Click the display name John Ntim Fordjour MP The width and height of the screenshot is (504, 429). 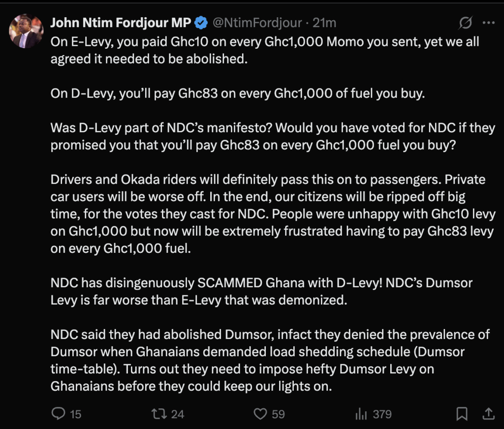pos(121,23)
